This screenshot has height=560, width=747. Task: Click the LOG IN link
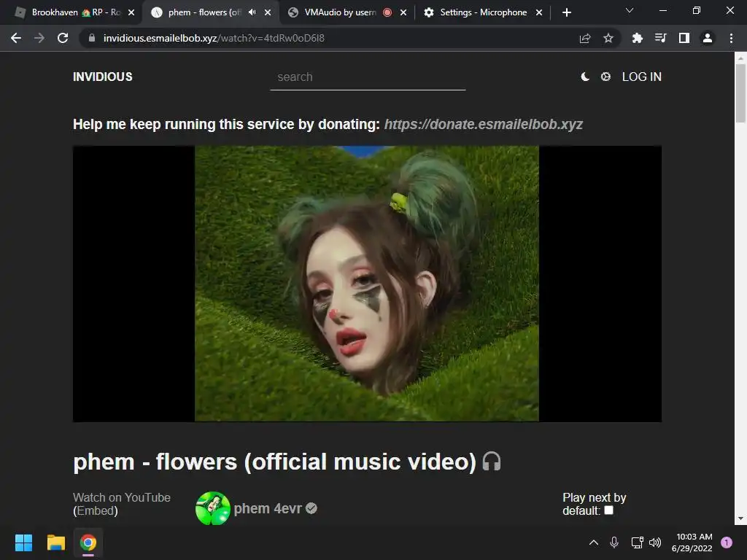point(642,77)
